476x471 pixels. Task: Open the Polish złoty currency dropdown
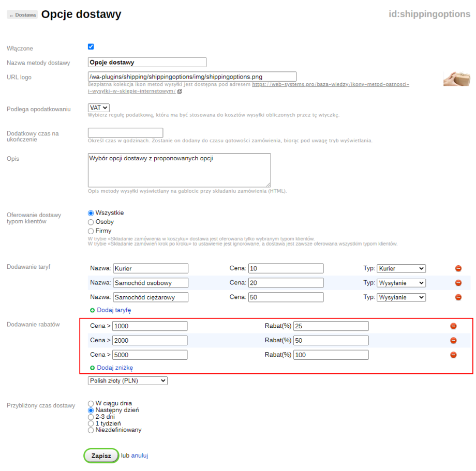point(128,381)
